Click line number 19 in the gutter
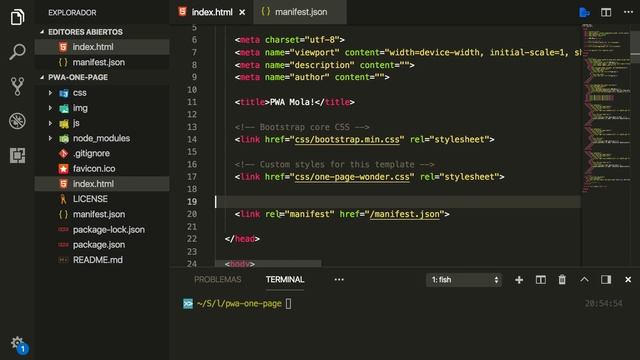Screen dimensions: 640x360 pyautogui.click(x=192, y=202)
